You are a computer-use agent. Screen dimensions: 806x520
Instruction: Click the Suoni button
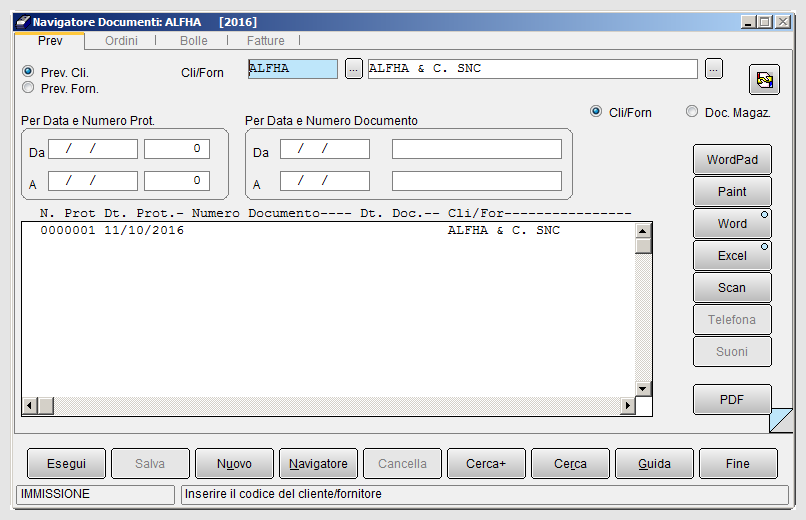(x=732, y=351)
